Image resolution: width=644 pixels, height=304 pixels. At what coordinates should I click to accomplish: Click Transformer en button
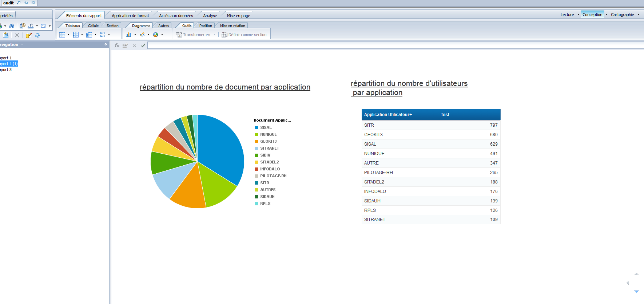click(x=193, y=35)
